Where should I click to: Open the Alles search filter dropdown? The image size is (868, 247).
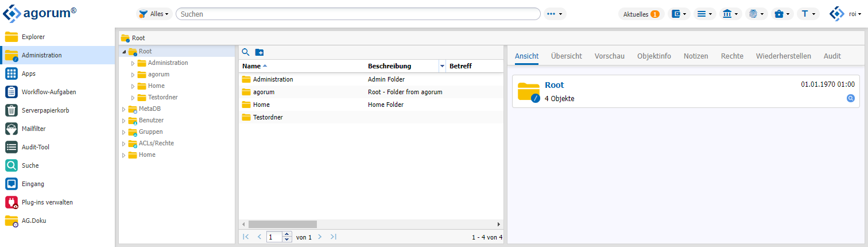pyautogui.click(x=154, y=14)
